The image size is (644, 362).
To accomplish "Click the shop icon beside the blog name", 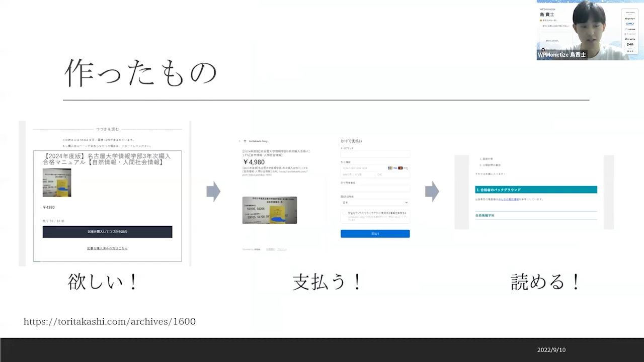I will (245, 141).
